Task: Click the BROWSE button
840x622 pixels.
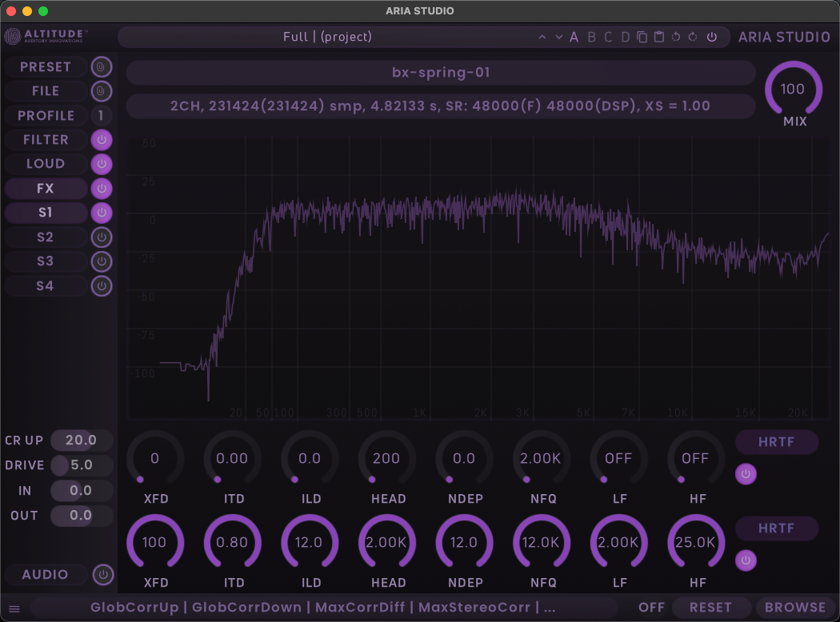Action: [x=794, y=608]
